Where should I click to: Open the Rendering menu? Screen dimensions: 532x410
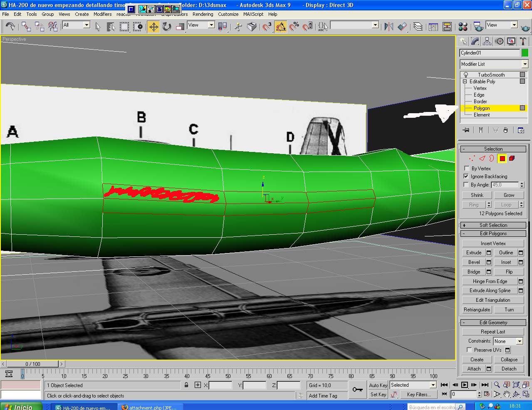tap(203, 14)
